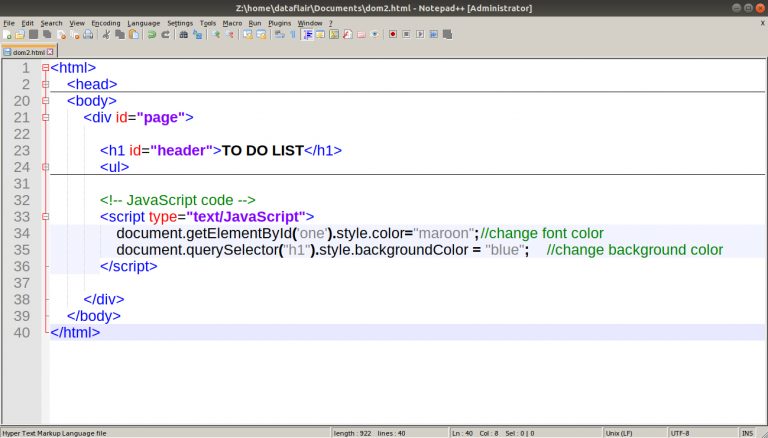Toggle synchronized vertical scrolling
Screen dimensions: 768x438
(248, 34)
